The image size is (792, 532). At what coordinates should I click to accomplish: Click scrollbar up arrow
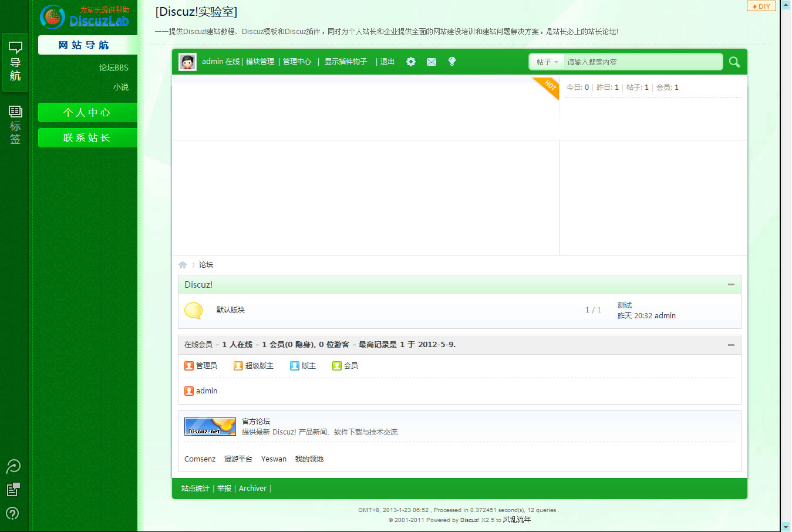tap(786, 5)
